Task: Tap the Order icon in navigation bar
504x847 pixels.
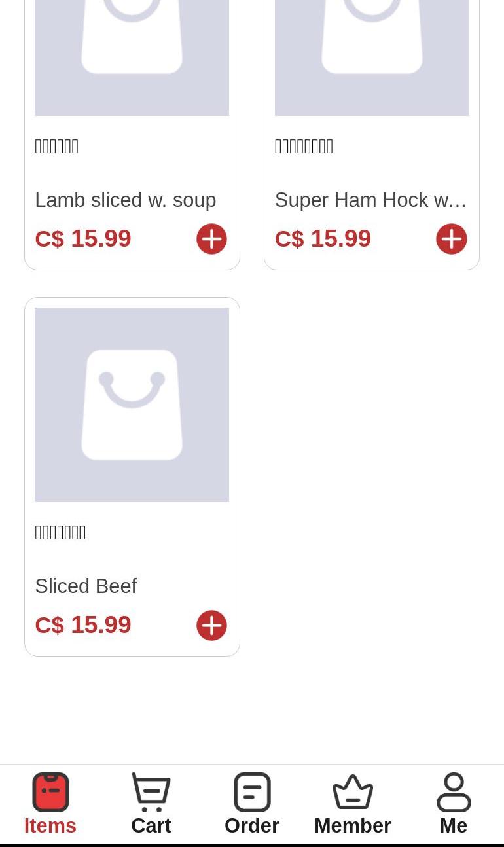Action: [252, 792]
